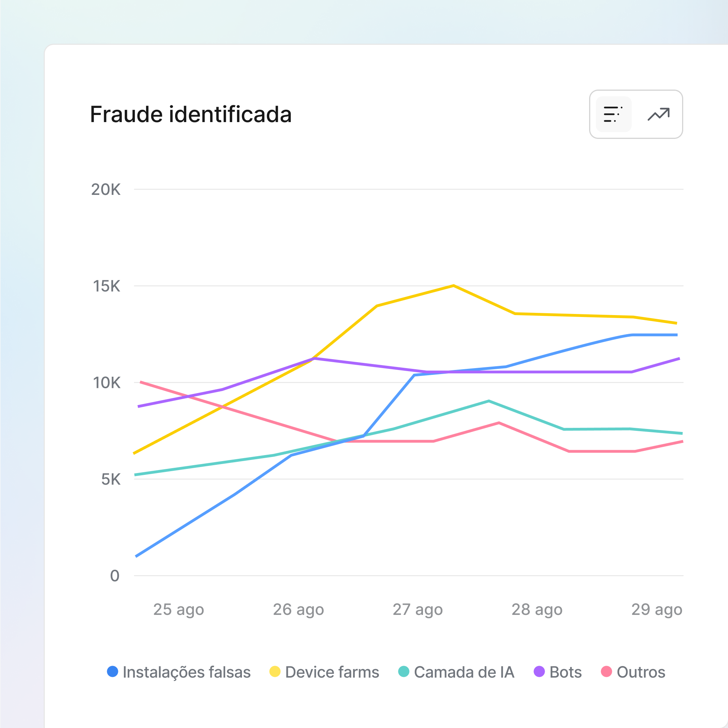728x728 pixels.
Task: Click the Fraude identificada chart title
Action: coord(191,114)
